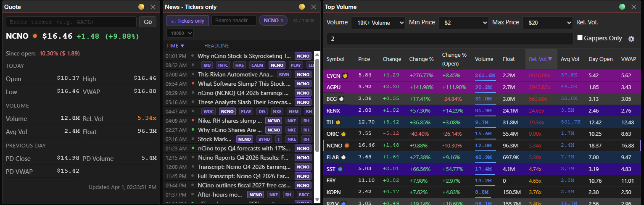Toggle the Tickers only news filter

187,21
